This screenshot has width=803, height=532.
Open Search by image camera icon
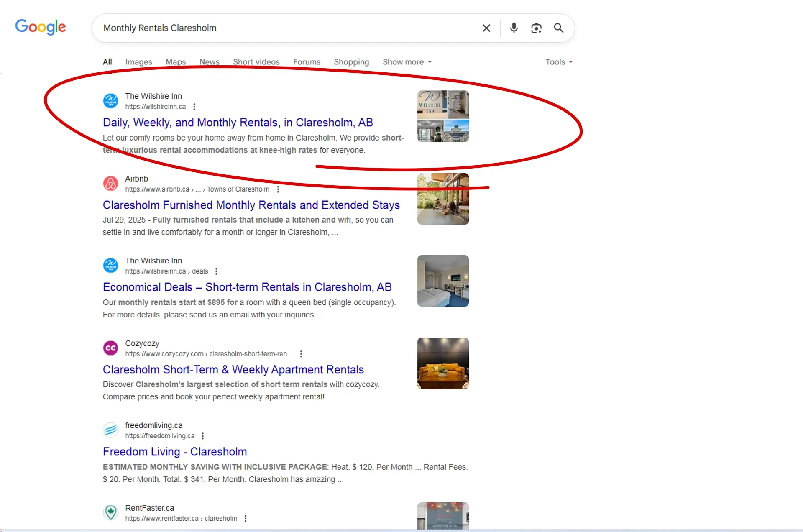[x=536, y=28]
